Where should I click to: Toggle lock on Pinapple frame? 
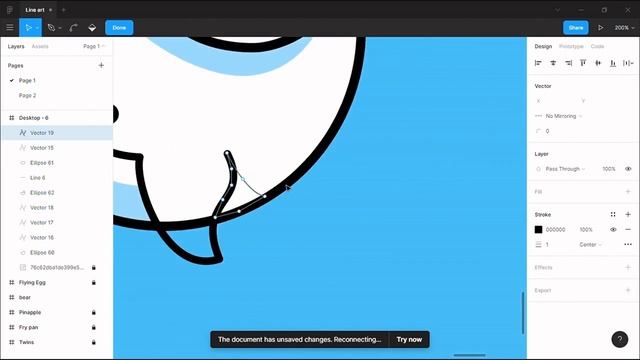tap(93, 312)
